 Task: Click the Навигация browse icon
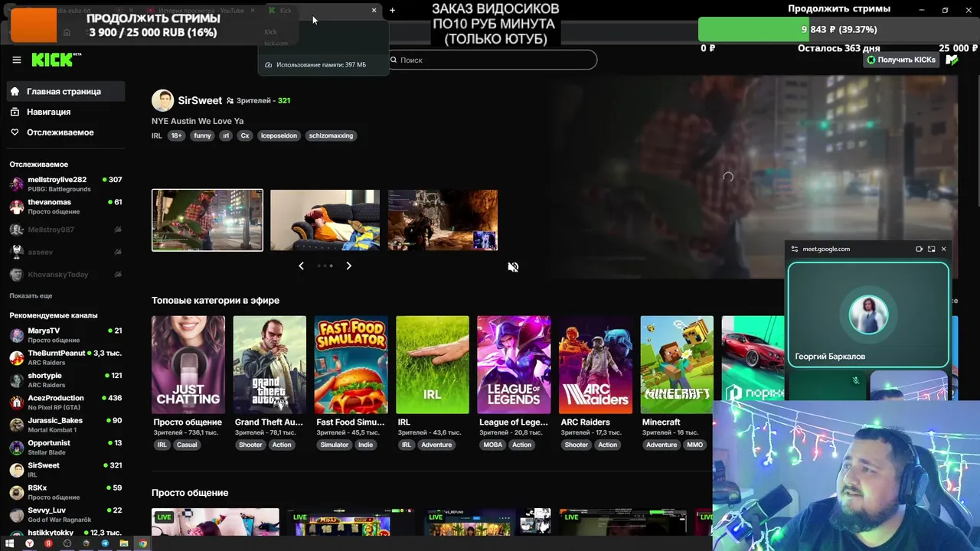pos(15,112)
